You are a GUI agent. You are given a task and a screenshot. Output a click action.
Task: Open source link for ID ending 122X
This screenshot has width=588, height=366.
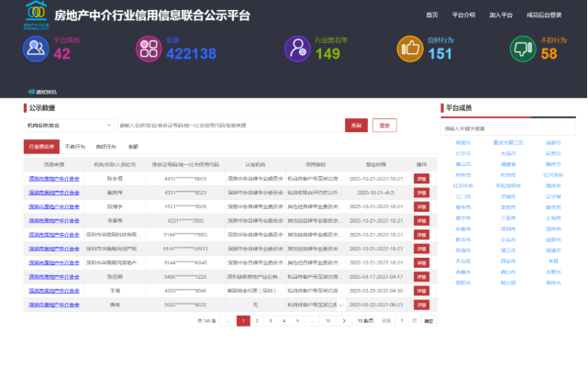54,277
